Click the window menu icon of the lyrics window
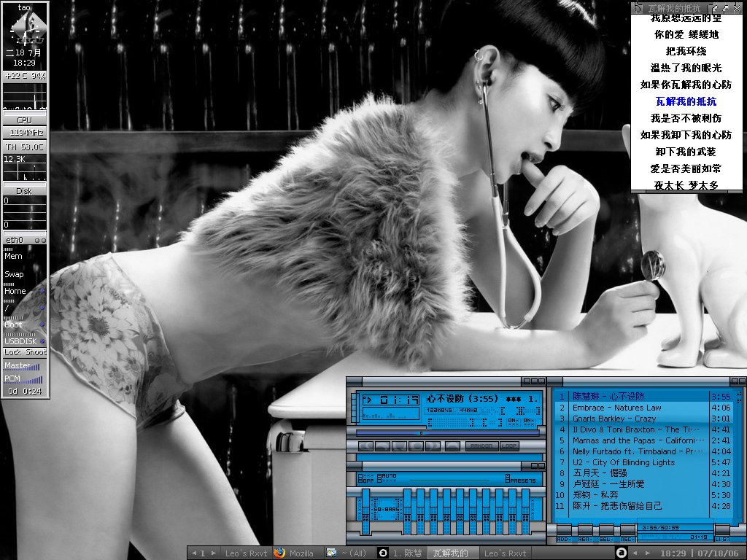This screenshot has width=747, height=560. coord(638,8)
